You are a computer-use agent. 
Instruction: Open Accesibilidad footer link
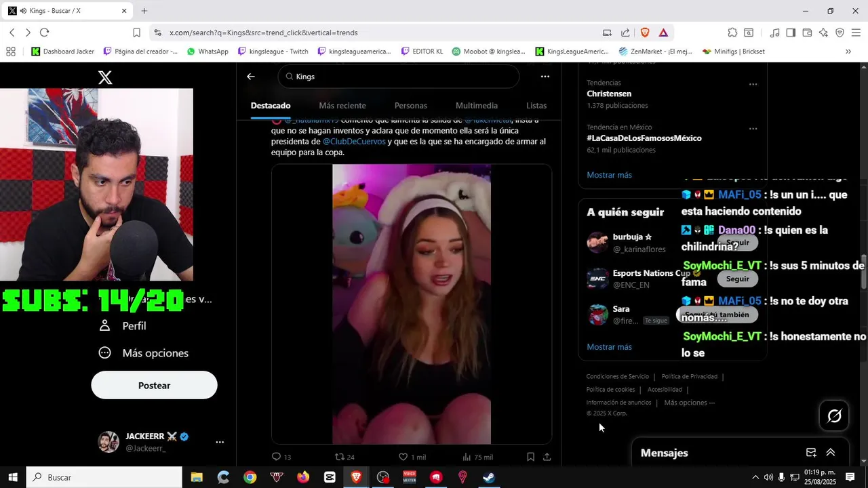coord(665,390)
